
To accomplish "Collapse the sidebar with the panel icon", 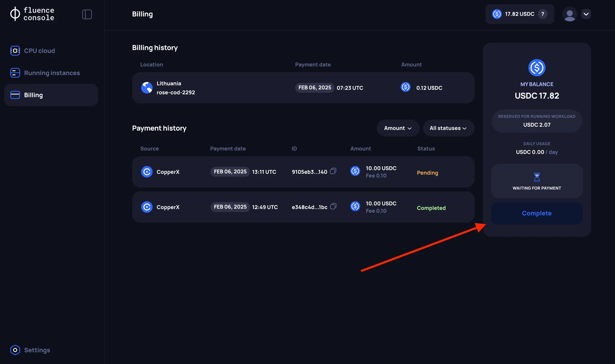I will pos(87,14).
